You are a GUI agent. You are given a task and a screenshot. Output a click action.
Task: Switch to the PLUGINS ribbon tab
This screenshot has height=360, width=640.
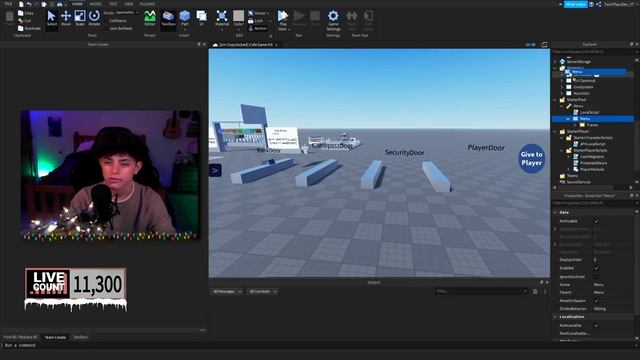click(147, 4)
